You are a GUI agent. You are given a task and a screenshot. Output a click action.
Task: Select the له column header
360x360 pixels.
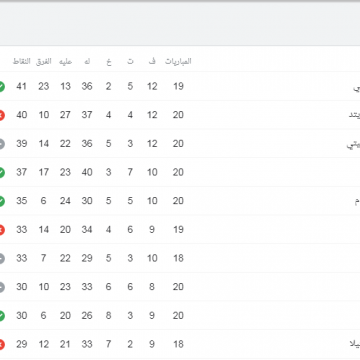(87, 61)
